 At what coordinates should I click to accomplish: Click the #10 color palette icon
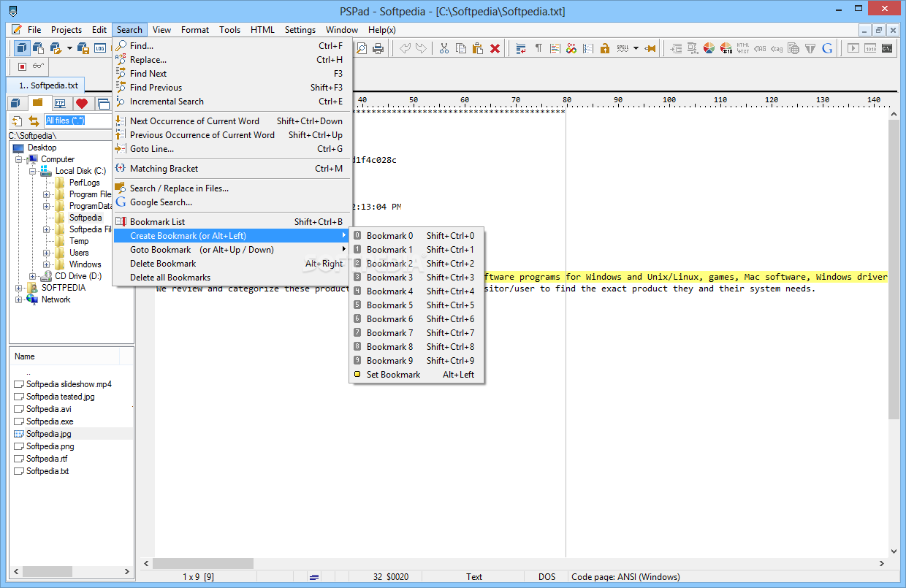726,48
